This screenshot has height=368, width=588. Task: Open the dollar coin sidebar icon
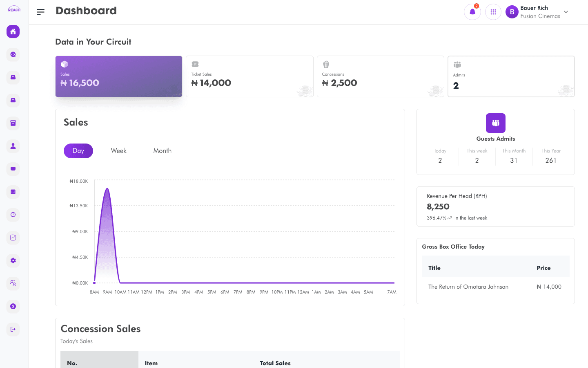pos(13,306)
